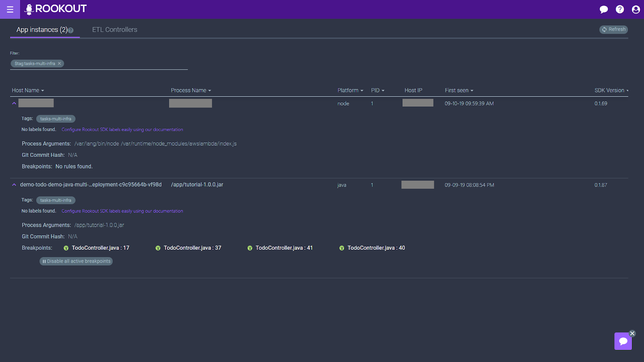Sort by PID column
Image resolution: width=644 pixels, height=362 pixels.
coord(378,90)
